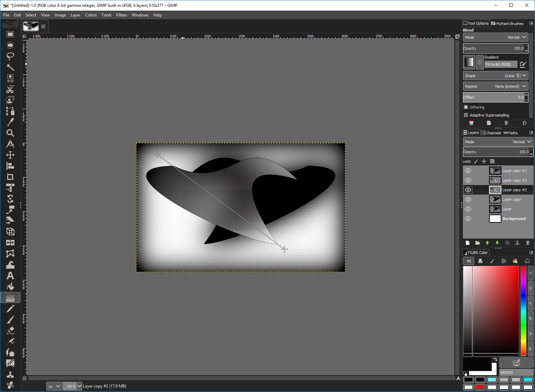Reverse the gradient direction button
The image size is (535, 392).
click(480, 62)
